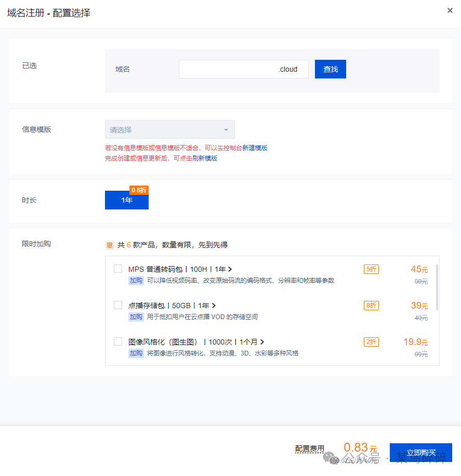This screenshot has width=461, height=476.
Task: Check the 图像风格化 checkbox
Action: point(118,341)
